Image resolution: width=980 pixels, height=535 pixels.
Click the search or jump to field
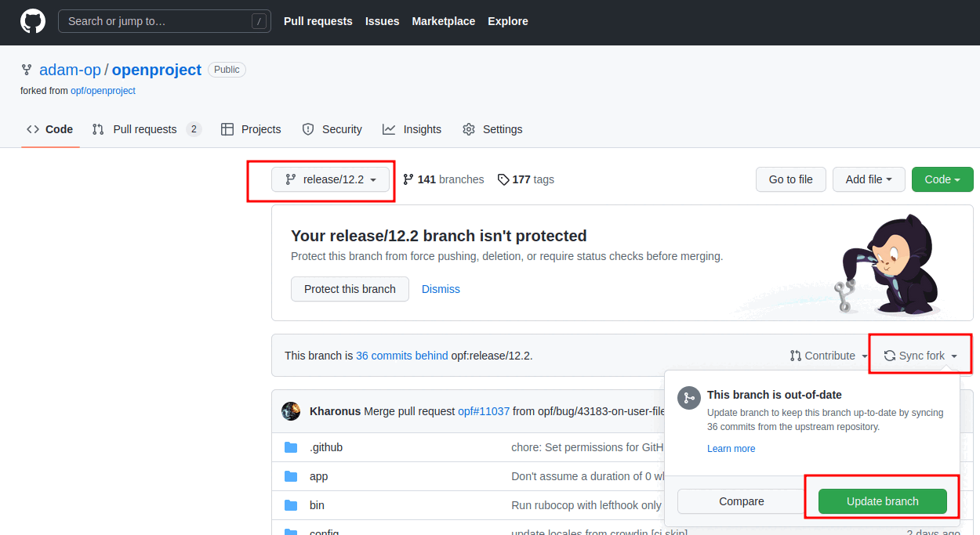[x=164, y=21]
